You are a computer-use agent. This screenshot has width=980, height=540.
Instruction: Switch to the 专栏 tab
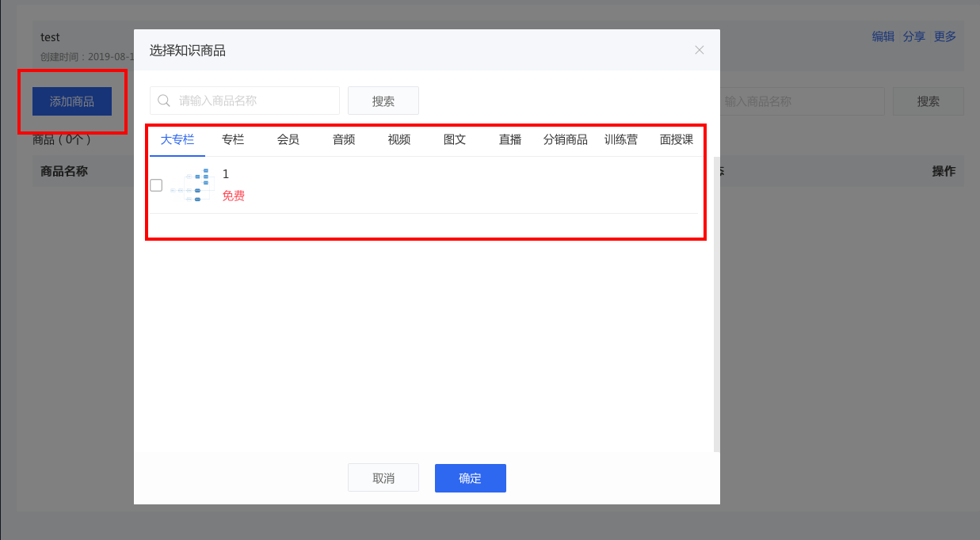tap(233, 139)
